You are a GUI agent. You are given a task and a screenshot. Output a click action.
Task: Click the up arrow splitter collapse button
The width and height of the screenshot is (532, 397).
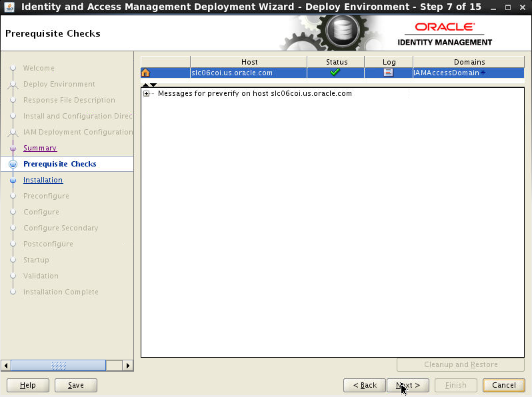145,85
